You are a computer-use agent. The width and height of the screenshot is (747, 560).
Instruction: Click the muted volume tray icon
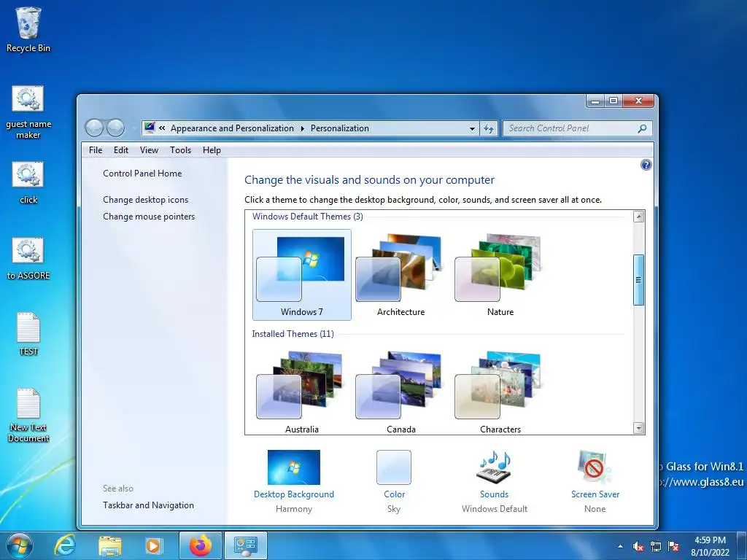(638, 547)
